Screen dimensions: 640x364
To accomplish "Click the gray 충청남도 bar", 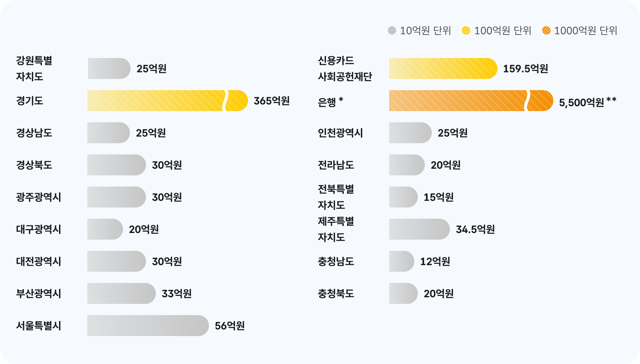I will click(x=401, y=261).
